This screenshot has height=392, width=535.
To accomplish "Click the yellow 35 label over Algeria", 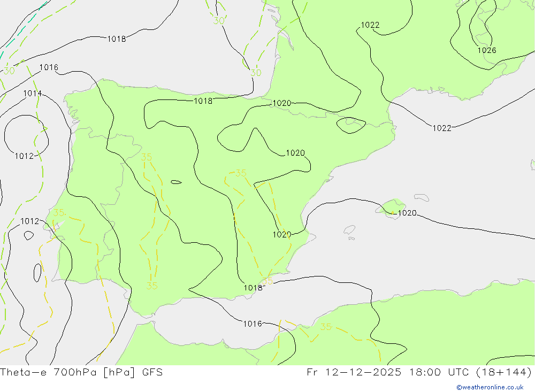I will coord(326,327).
